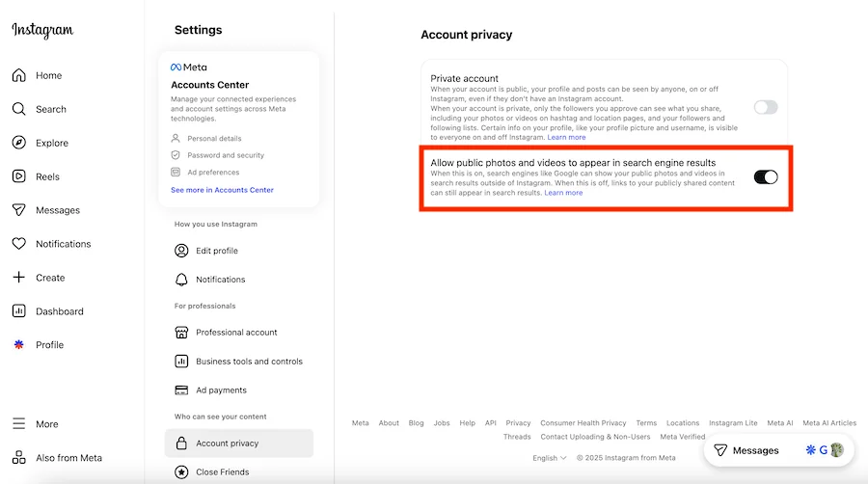The height and width of the screenshot is (484, 868).
Task: Click Learn more under search engine results
Action: point(563,193)
